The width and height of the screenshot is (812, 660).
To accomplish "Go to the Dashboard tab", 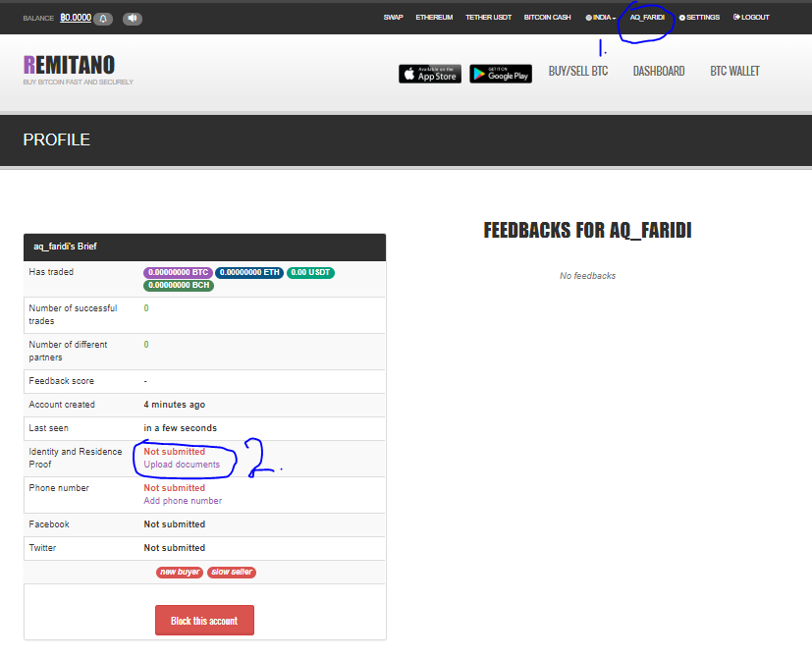I will point(659,72).
